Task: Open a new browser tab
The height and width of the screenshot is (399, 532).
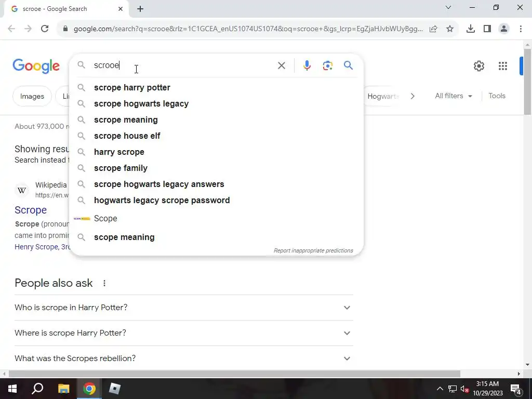Action: click(x=140, y=9)
